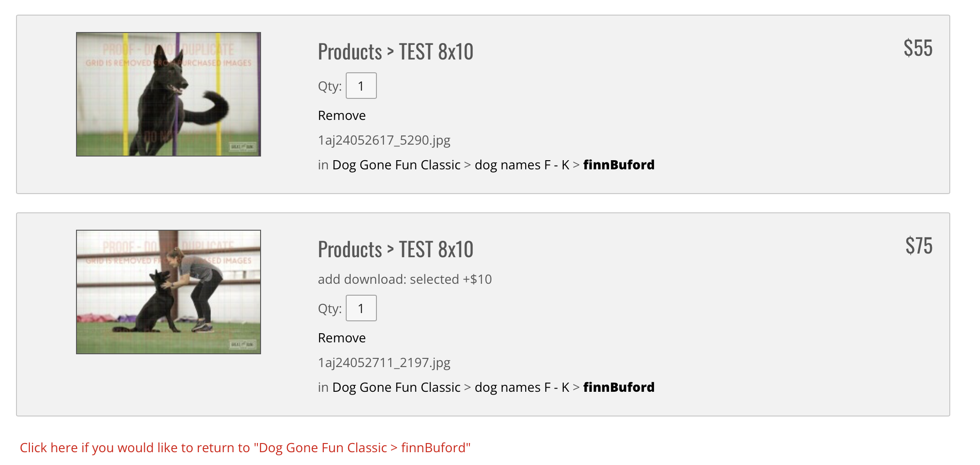Remove the 1aj24052617_5290.jpg item
980x465 pixels.
coord(342,115)
